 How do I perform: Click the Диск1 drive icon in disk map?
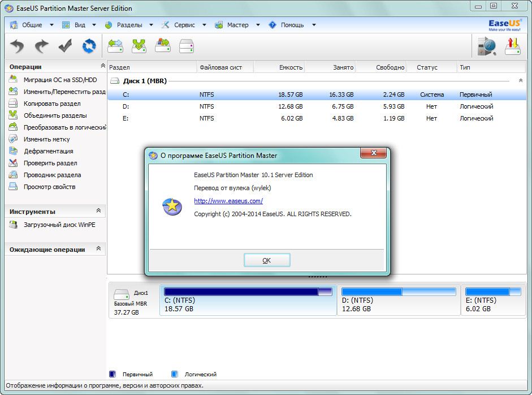(122, 294)
